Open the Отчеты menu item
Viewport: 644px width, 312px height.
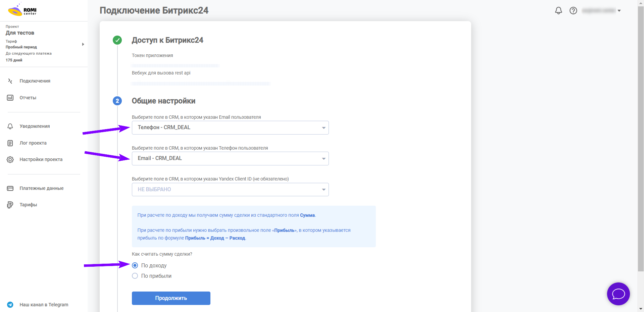28,98
